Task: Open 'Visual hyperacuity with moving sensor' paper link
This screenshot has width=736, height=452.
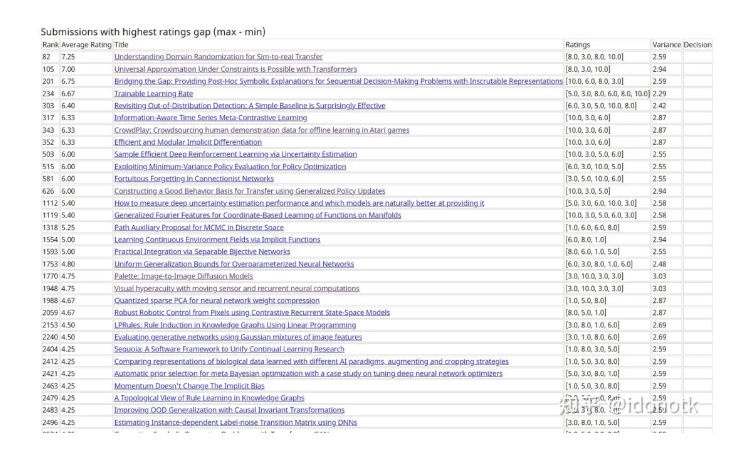Action: pos(237,289)
